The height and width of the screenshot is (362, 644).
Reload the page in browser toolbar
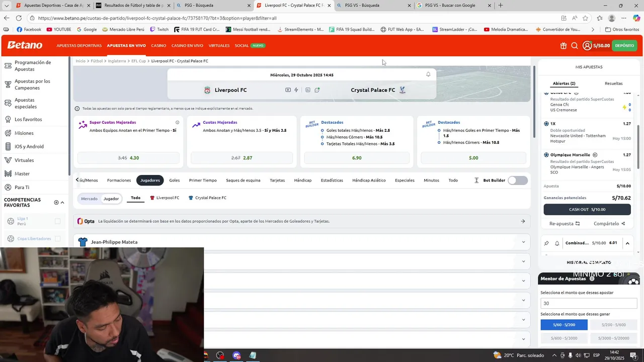(x=19, y=18)
